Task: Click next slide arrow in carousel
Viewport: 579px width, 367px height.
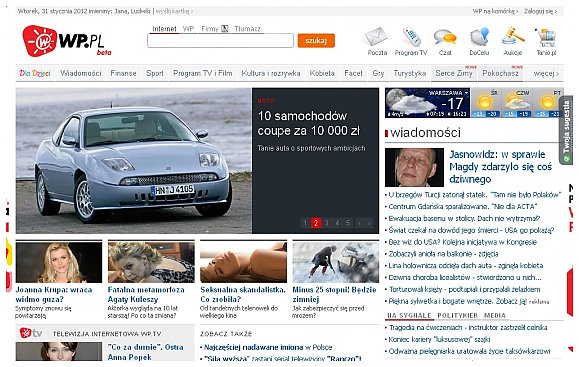Action: (x=369, y=223)
